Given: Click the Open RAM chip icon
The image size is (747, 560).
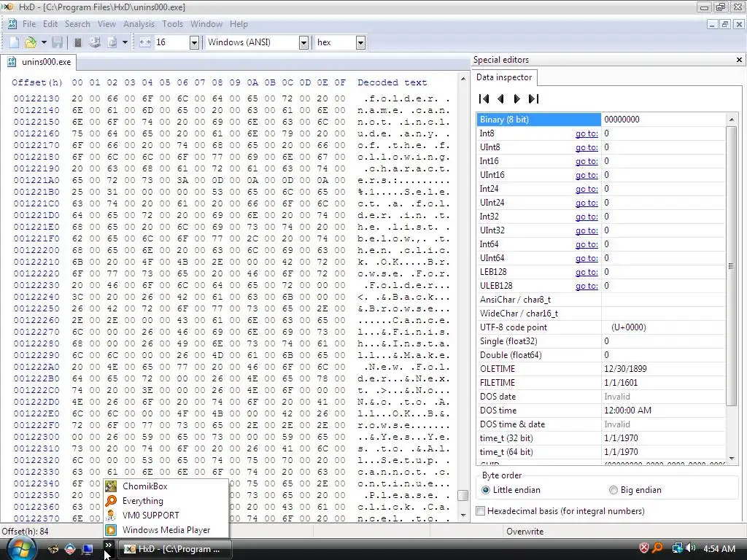Looking at the screenshot, I should click(x=78, y=42).
